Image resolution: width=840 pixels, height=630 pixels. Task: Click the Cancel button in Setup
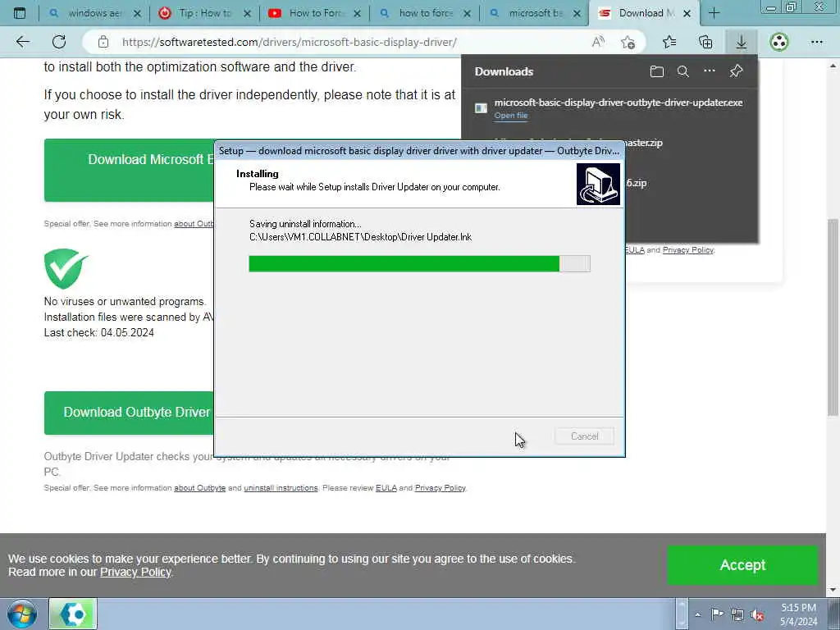(x=584, y=436)
